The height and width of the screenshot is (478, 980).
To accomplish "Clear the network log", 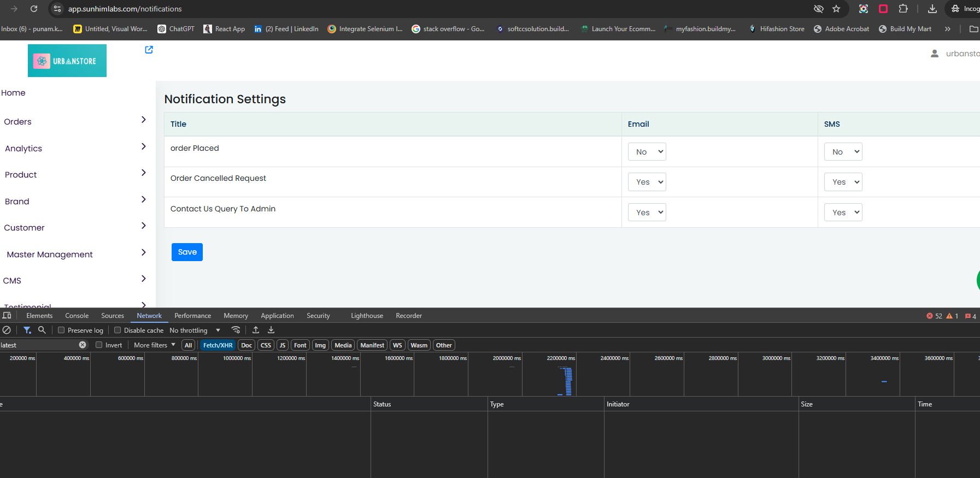I will coord(7,330).
